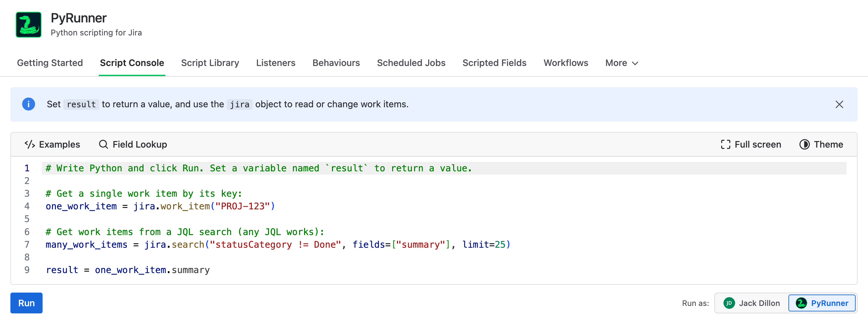
Task: Click line number 9 in the gutter
Action: point(27,270)
